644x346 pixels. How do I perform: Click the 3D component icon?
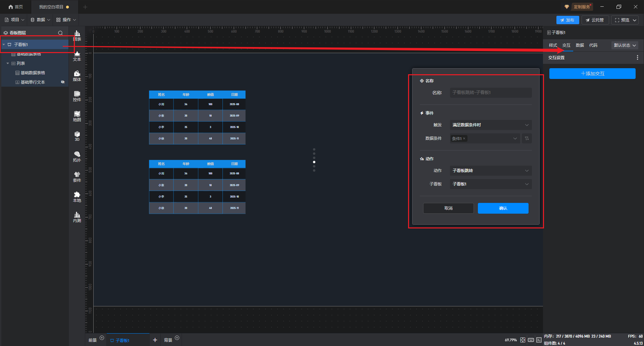[x=77, y=136]
